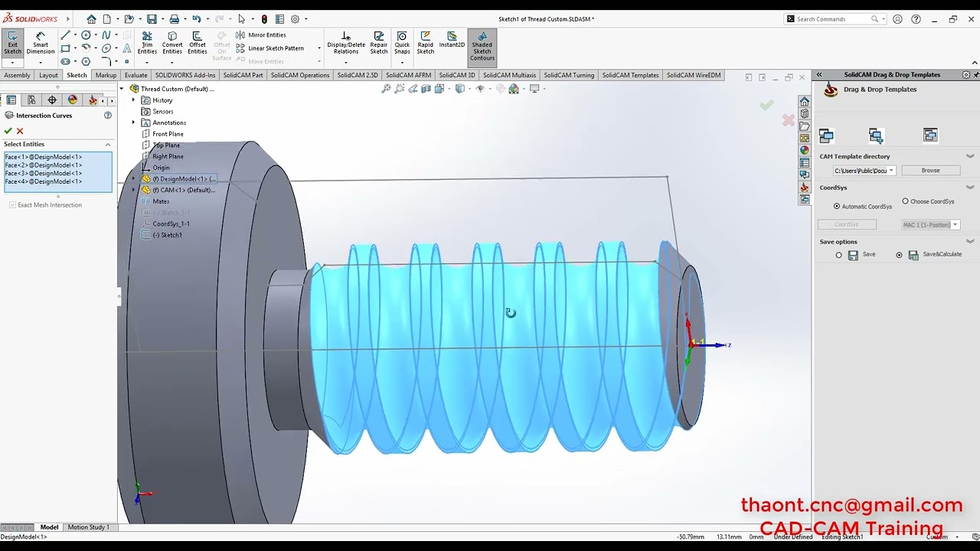This screenshot has width=980, height=551.
Task: Open the Options gear icon
Action: [295, 19]
